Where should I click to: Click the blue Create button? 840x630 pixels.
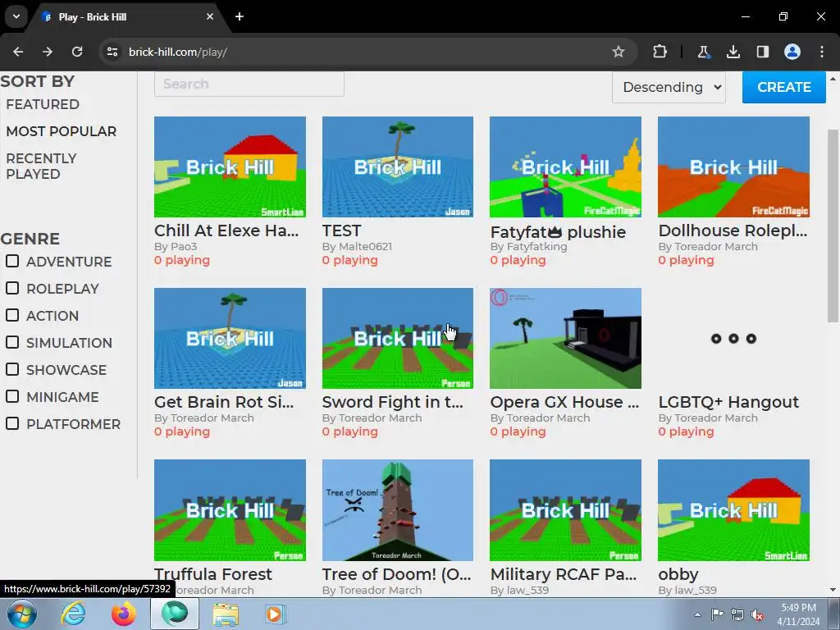pyautogui.click(x=783, y=87)
